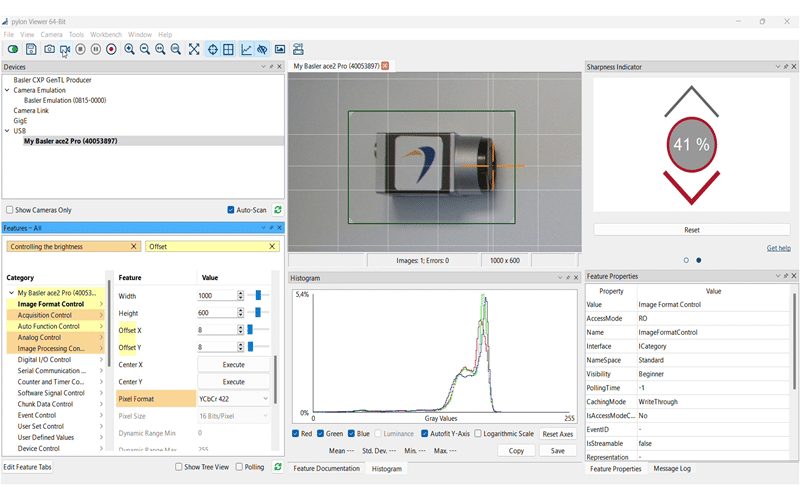Collapse the USB tree node
This screenshot has width=800, height=500.
(7, 131)
